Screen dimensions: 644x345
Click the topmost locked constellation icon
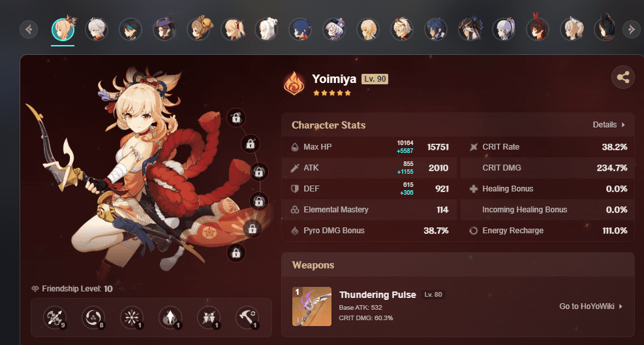click(x=236, y=118)
